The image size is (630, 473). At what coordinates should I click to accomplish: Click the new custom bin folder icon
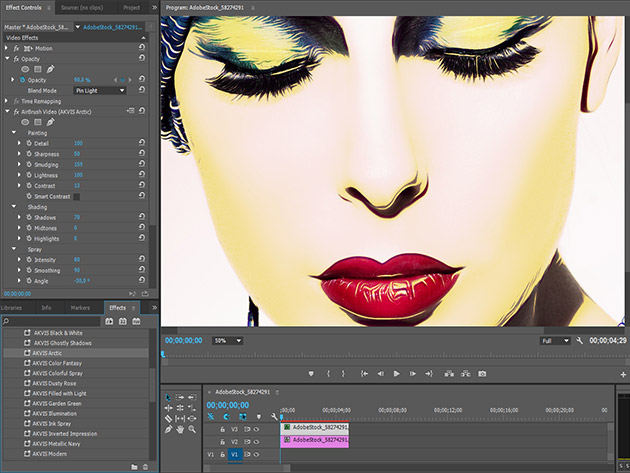click(x=134, y=466)
